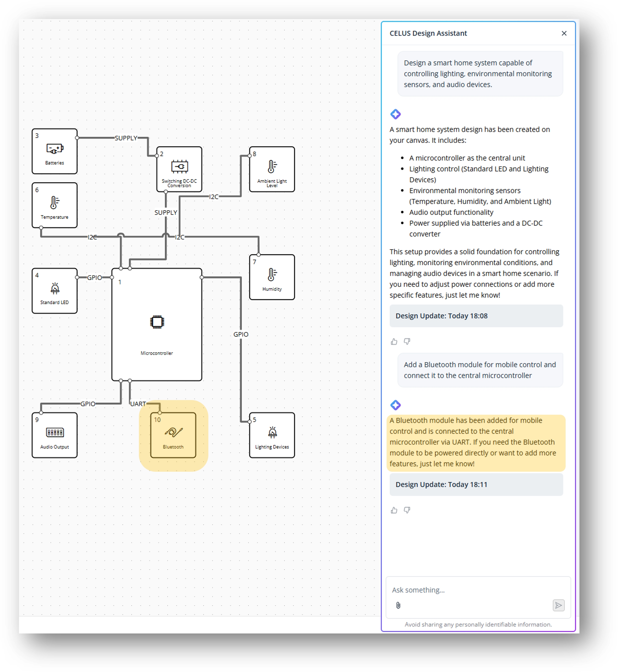618x672 pixels.
Task: Click the highlighted Bluetooth block
Action: pyautogui.click(x=173, y=435)
